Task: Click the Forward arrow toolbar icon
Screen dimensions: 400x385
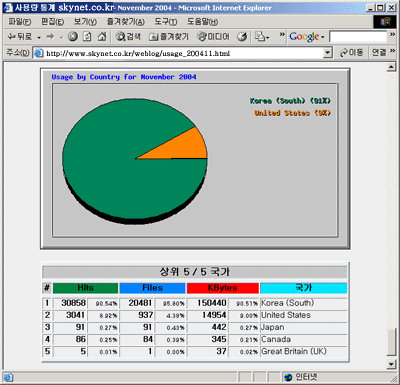Action: (x=50, y=36)
